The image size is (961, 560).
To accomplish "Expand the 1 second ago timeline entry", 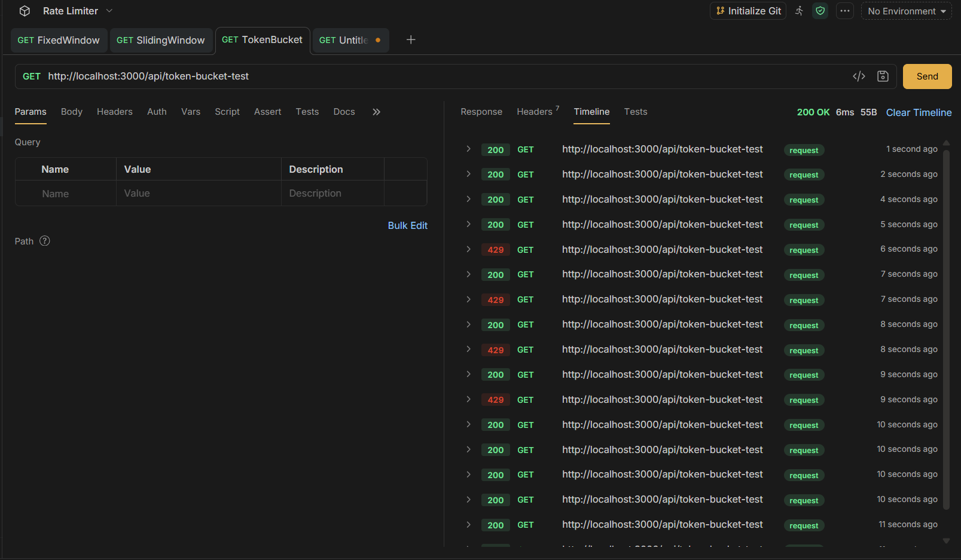I will [x=468, y=149].
